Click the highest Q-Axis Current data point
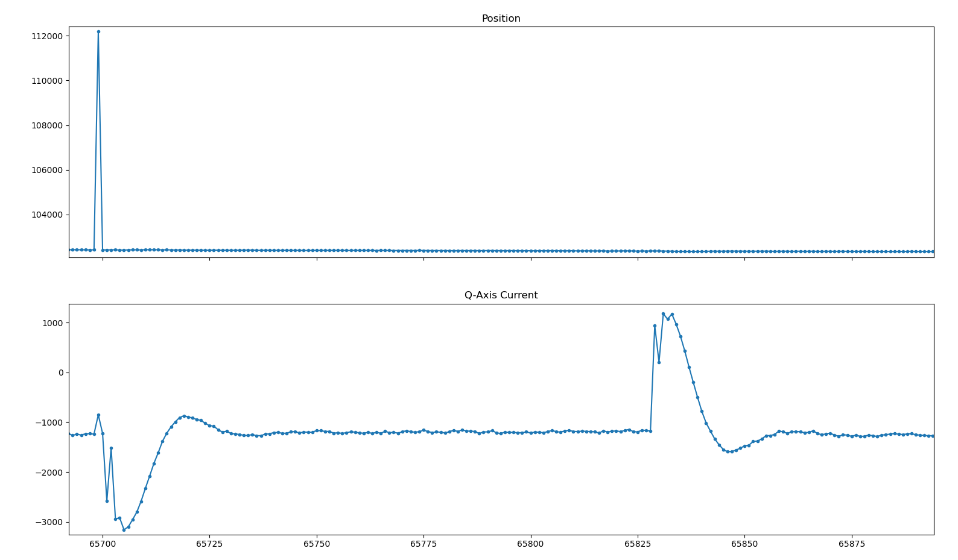This screenshot has width=958, height=560. tap(663, 313)
